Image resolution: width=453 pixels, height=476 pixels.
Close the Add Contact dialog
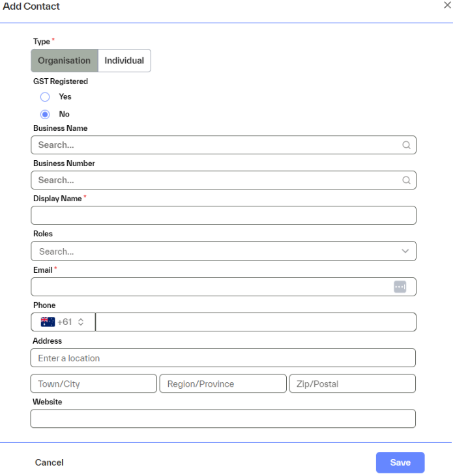446,5
